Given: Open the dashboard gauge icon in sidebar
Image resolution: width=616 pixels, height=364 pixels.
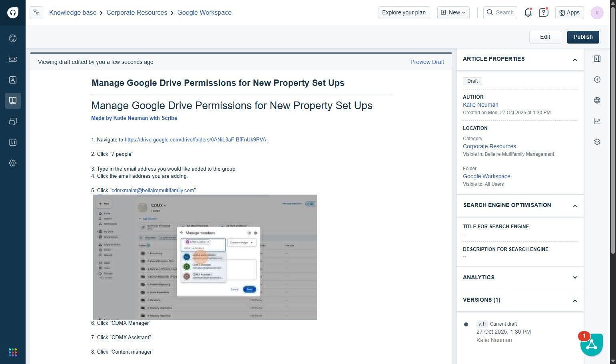Looking at the screenshot, I should [13, 38].
